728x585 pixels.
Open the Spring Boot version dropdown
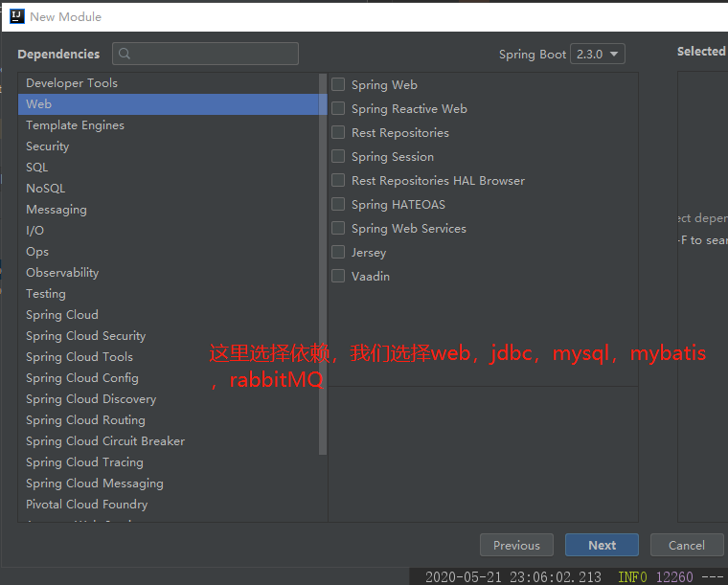[597, 55]
